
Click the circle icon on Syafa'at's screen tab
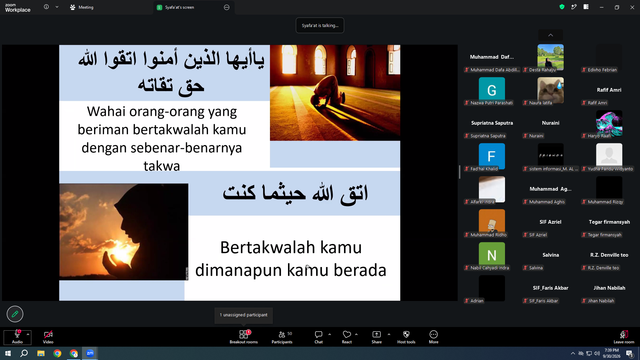point(227,7)
